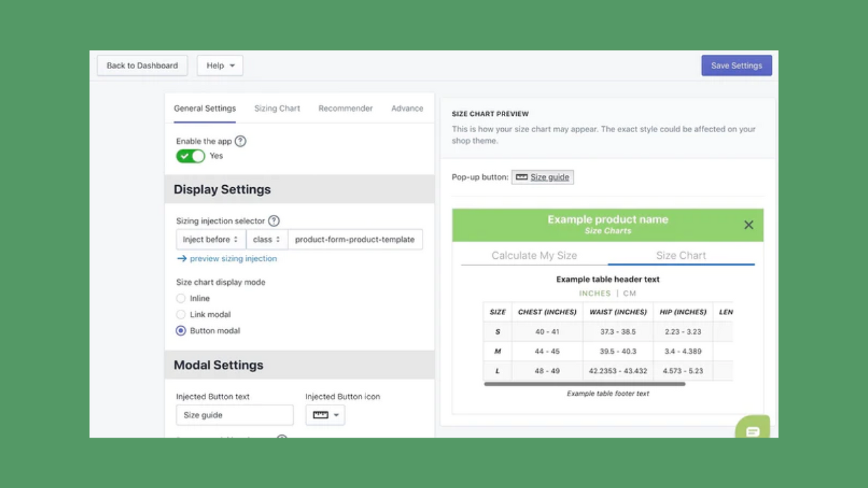Screen dimensions: 868x488
Task: Choose the Button modal radio option
Action: click(x=181, y=331)
